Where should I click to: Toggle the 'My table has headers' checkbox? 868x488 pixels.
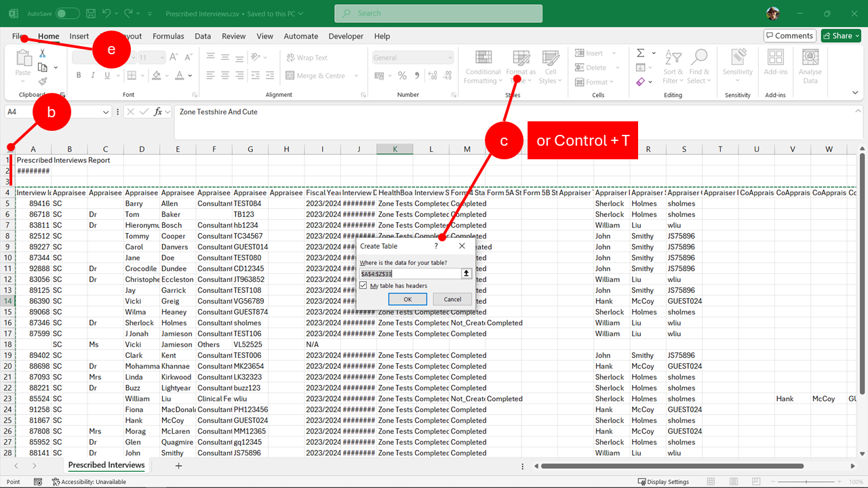(x=364, y=286)
